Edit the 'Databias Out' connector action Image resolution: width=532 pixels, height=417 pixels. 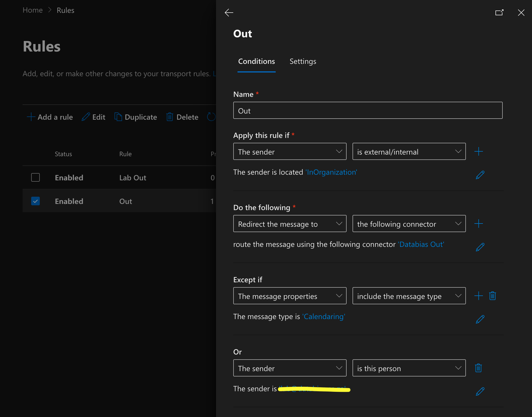tap(480, 247)
